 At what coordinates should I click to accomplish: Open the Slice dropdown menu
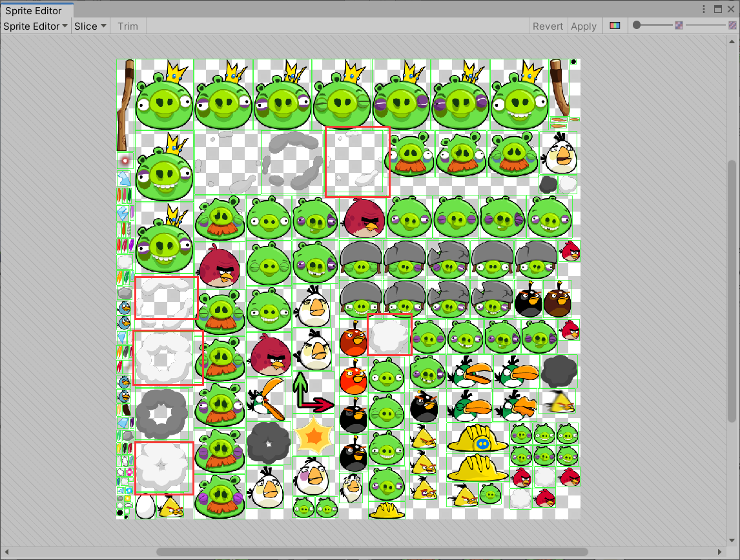[90, 26]
